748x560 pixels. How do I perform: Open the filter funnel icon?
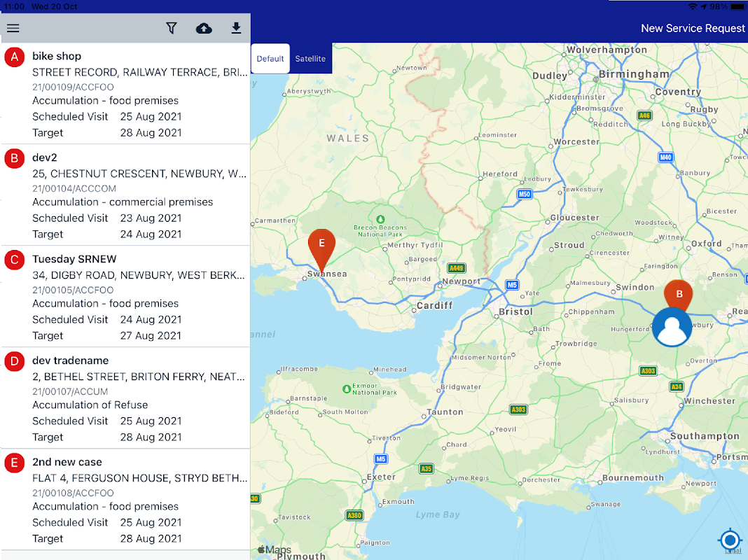172,28
